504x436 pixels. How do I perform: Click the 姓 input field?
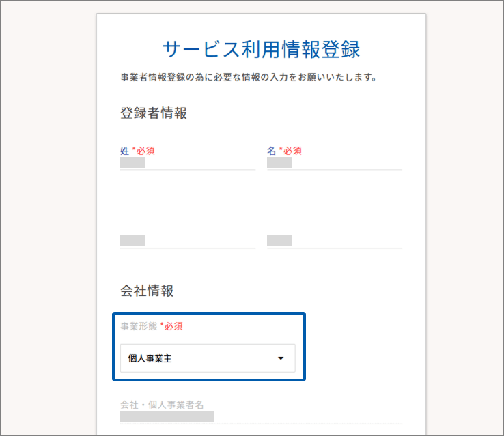pos(187,163)
